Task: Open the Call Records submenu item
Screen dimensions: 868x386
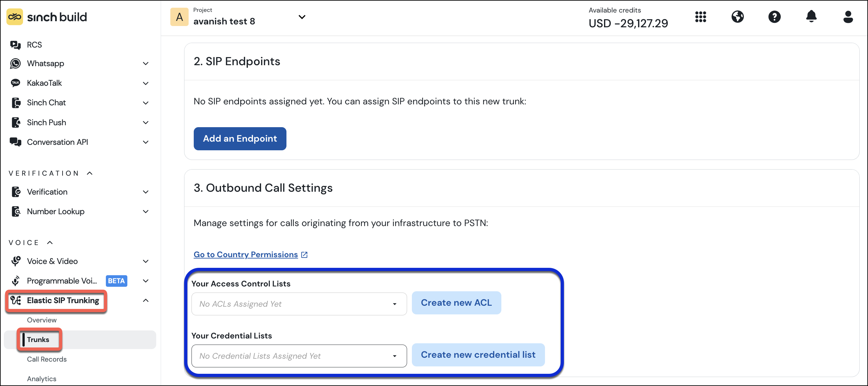Action: click(47, 359)
